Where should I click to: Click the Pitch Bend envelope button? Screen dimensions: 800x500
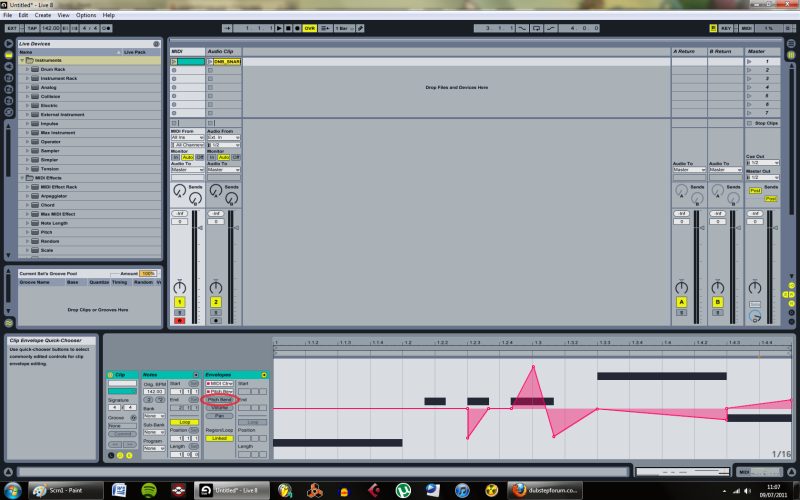click(219, 399)
